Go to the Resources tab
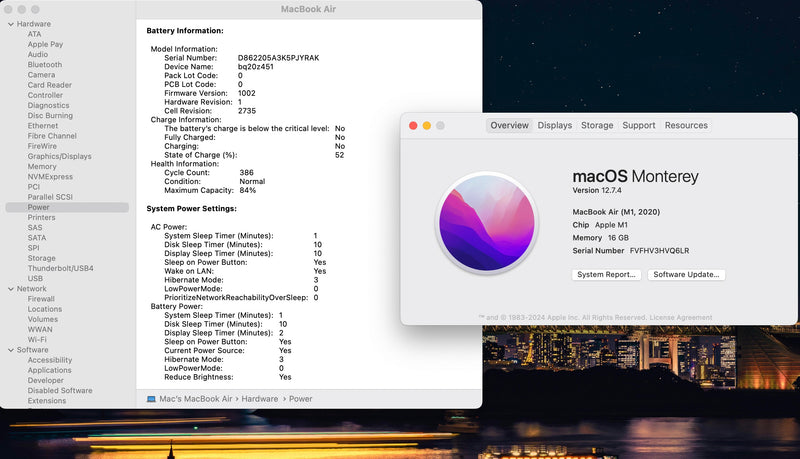 (686, 126)
